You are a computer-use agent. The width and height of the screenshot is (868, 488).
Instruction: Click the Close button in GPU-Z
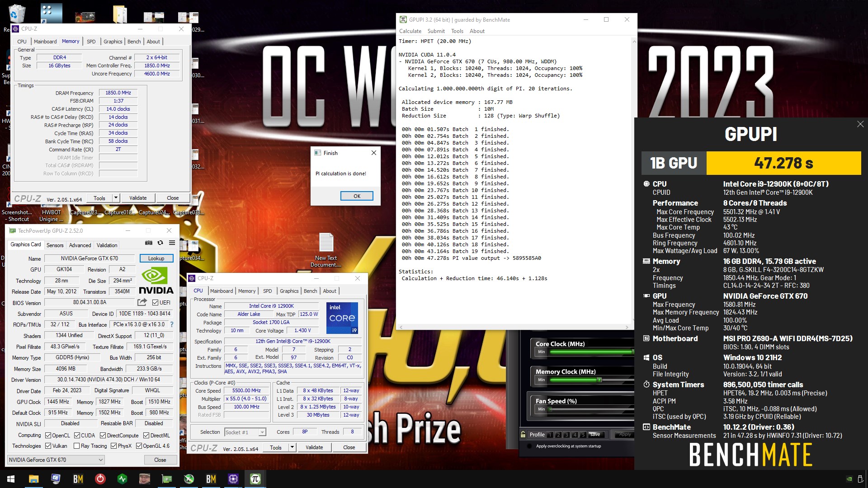coord(160,460)
